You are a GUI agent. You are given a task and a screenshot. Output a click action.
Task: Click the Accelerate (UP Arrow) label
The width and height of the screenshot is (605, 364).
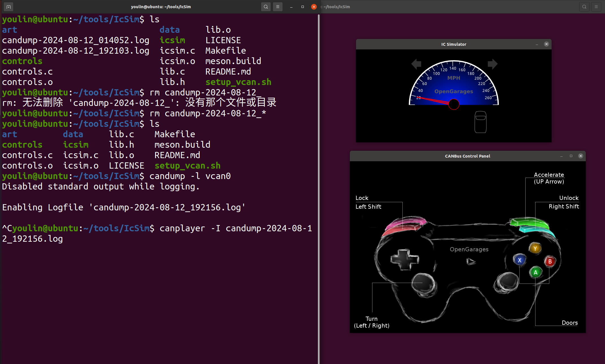click(549, 178)
